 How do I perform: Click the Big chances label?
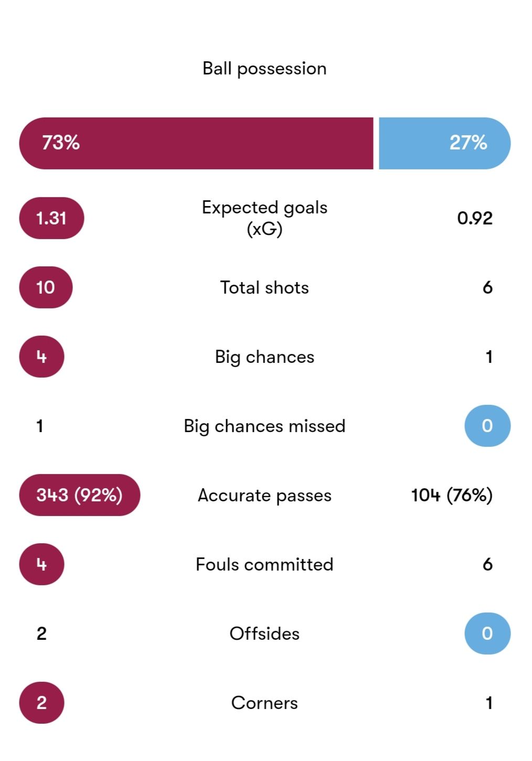pos(264,357)
